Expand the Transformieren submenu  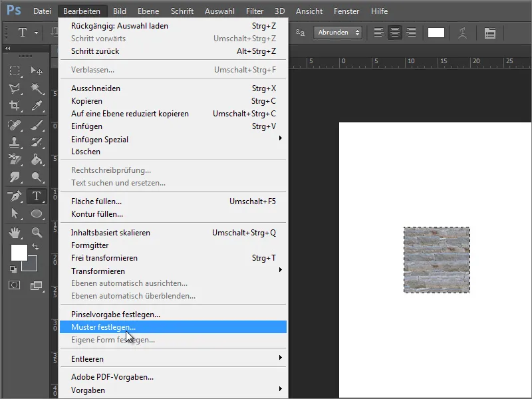[174, 271]
